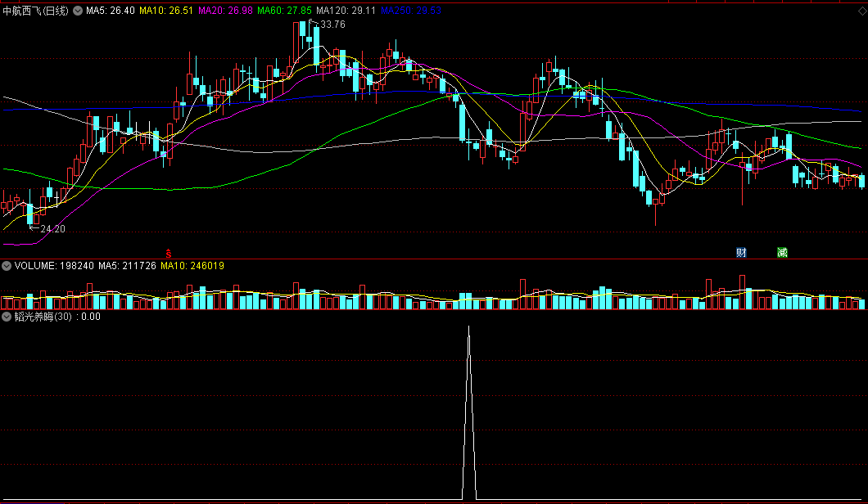This screenshot has width=868, height=504.
Task: Click the volume MA5: 211726 label
Action: (127, 266)
